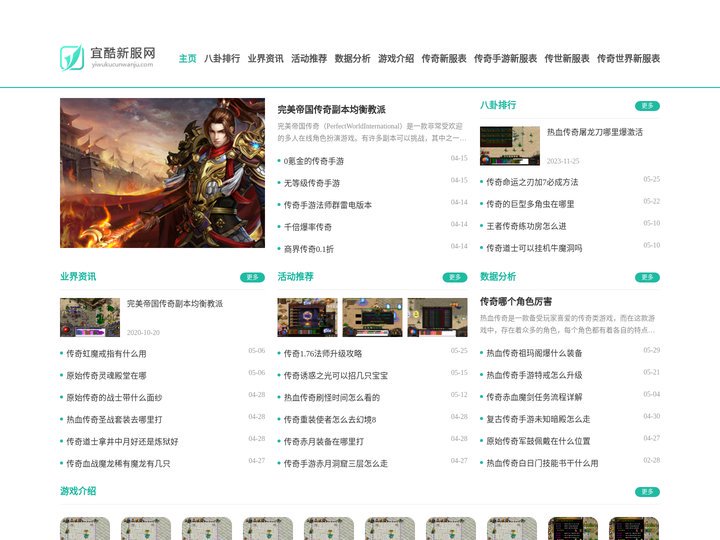Open article 无等级传奇手游
Viewport: 720px width, 540px height.
(312, 183)
